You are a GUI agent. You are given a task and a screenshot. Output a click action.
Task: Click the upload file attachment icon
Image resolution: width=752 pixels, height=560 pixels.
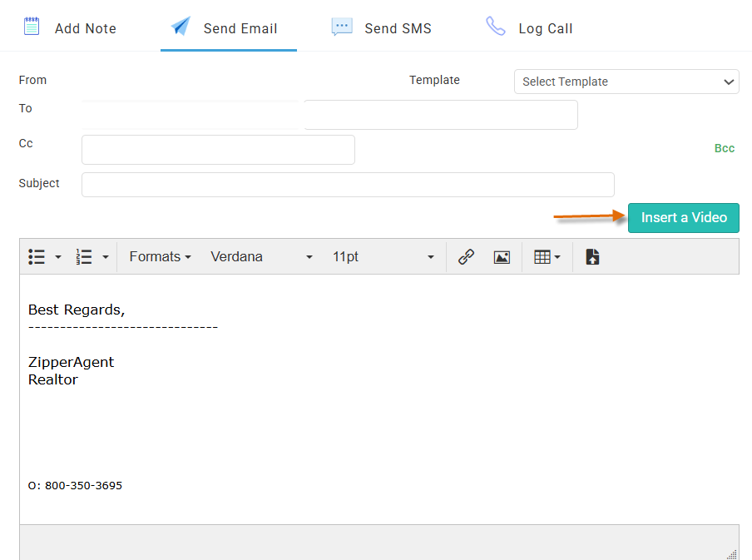coord(592,257)
